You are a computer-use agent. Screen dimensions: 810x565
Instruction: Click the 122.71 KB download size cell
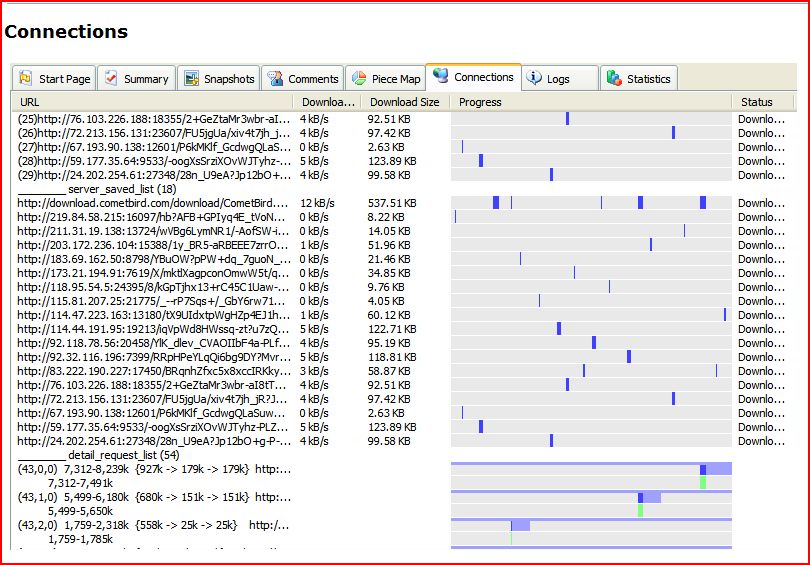(392, 328)
